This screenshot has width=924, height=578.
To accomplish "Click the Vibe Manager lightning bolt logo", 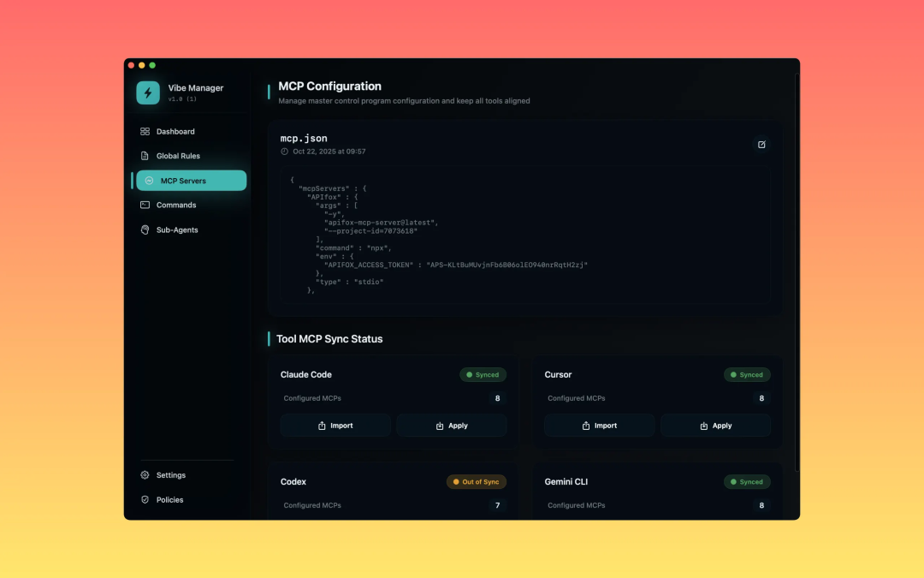I will (148, 92).
